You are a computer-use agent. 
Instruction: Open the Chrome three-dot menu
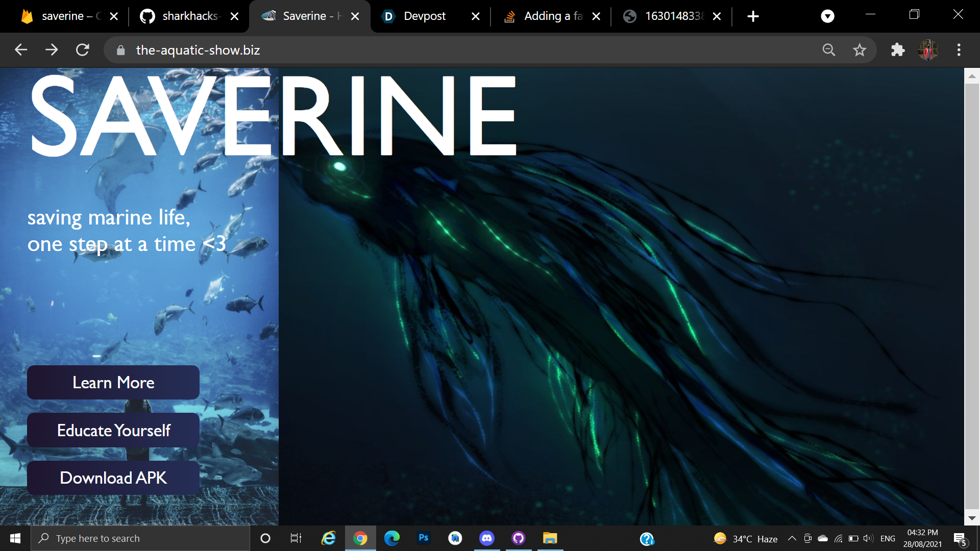click(959, 50)
